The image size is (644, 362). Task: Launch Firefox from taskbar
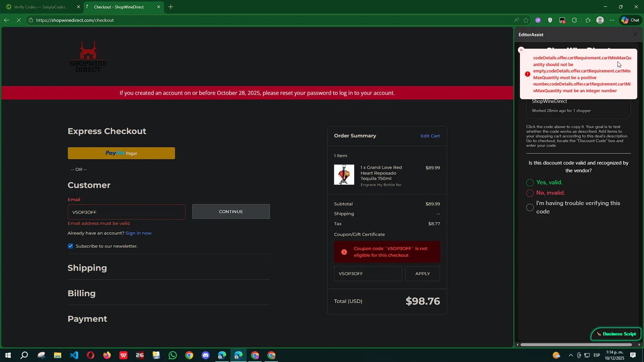tap(107, 355)
